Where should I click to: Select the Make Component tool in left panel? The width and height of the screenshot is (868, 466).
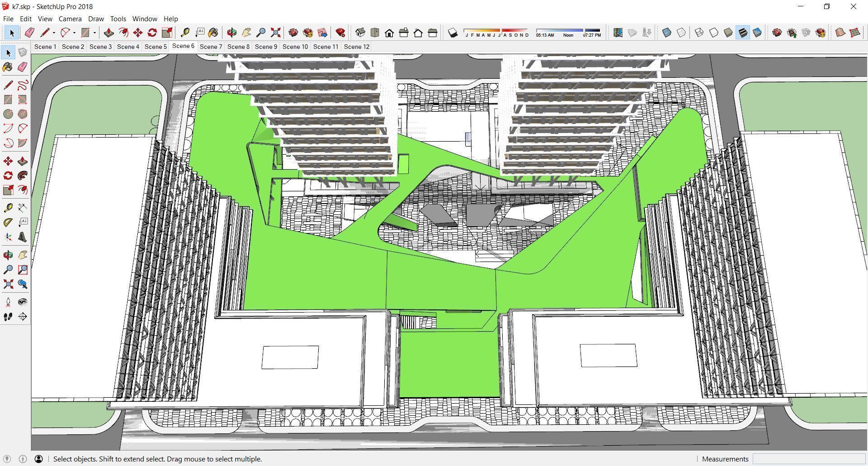pyautogui.click(x=23, y=52)
